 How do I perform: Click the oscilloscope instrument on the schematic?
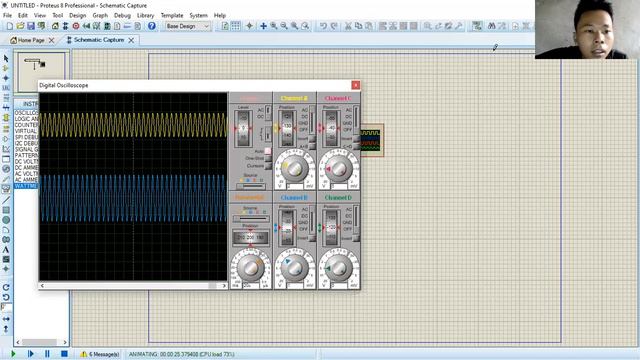point(371,140)
